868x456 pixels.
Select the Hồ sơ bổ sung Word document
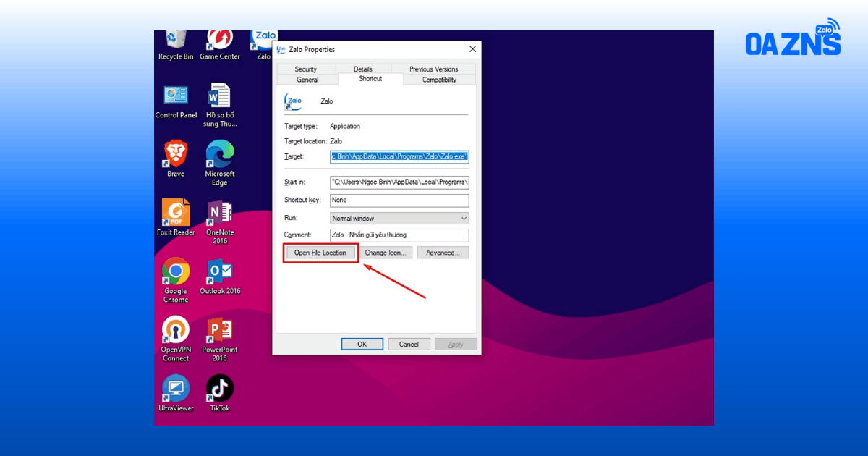tap(220, 106)
